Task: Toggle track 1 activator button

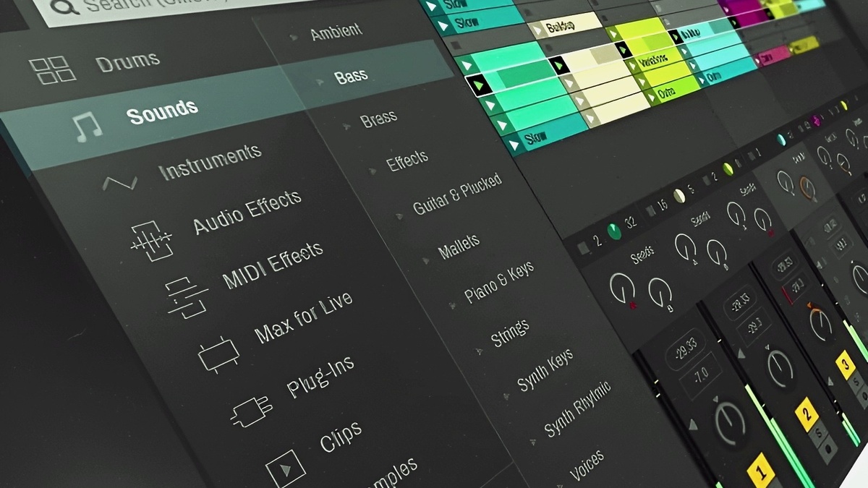Action: pyautogui.click(x=760, y=471)
